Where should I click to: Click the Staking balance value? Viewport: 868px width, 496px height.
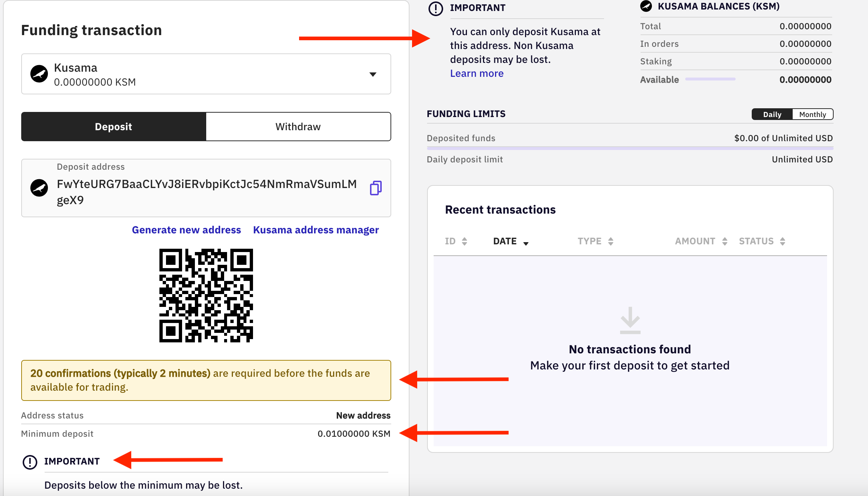pyautogui.click(x=805, y=61)
